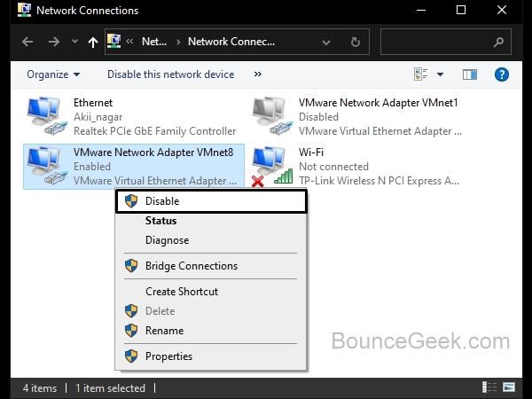Choose Status from the context menu
Image resolution: width=532 pixels, height=399 pixels.
click(211, 221)
